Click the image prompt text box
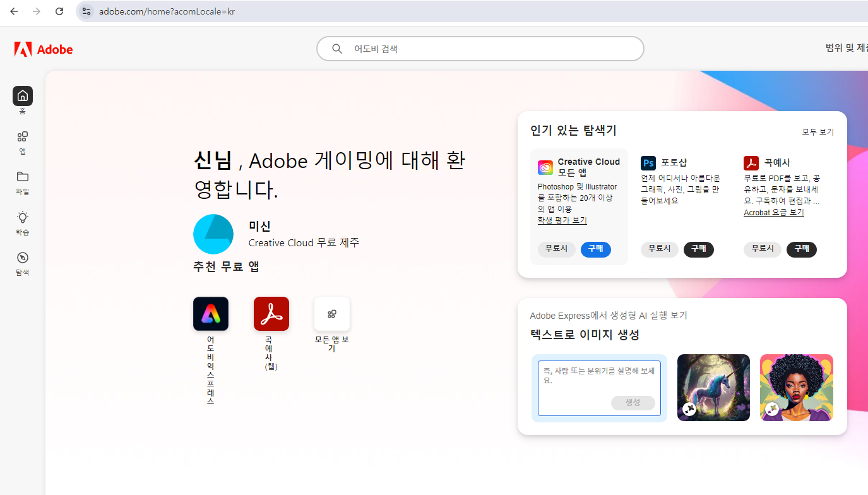Screen dimensions: 868x495 pyautogui.click(x=599, y=388)
